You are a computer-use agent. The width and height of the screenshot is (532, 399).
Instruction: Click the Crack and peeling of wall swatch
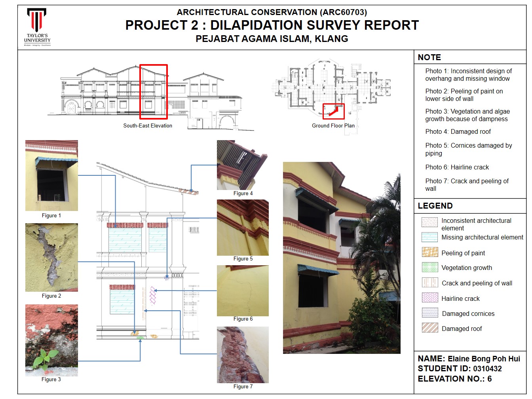coord(430,282)
